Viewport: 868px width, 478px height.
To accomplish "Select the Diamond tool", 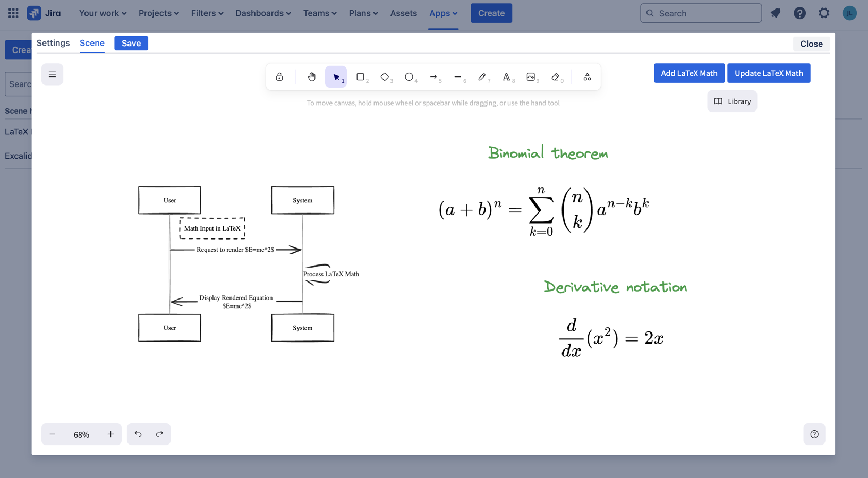I will pyautogui.click(x=385, y=77).
